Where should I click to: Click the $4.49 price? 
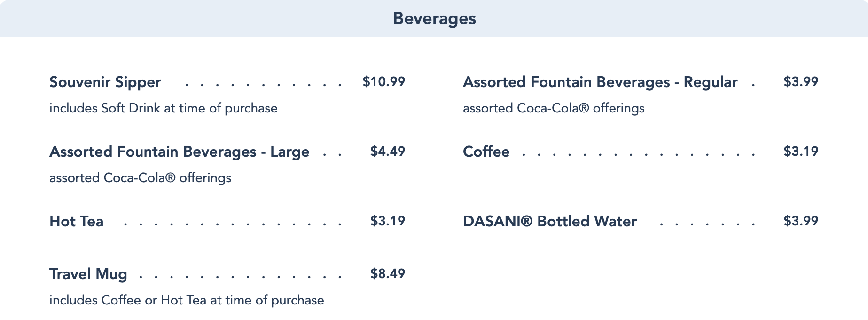click(387, 151)
